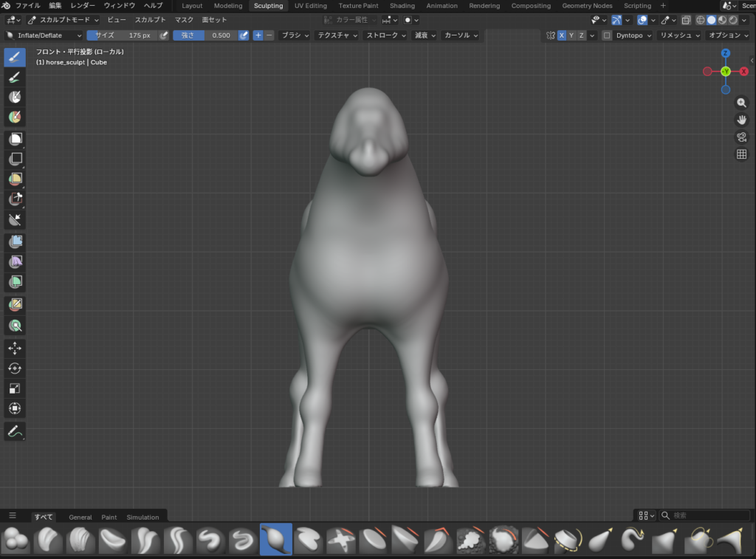This screenshot has width=756, height=559.
Task: Toggle X axis symmetry button
Action: tap(562, 35)
